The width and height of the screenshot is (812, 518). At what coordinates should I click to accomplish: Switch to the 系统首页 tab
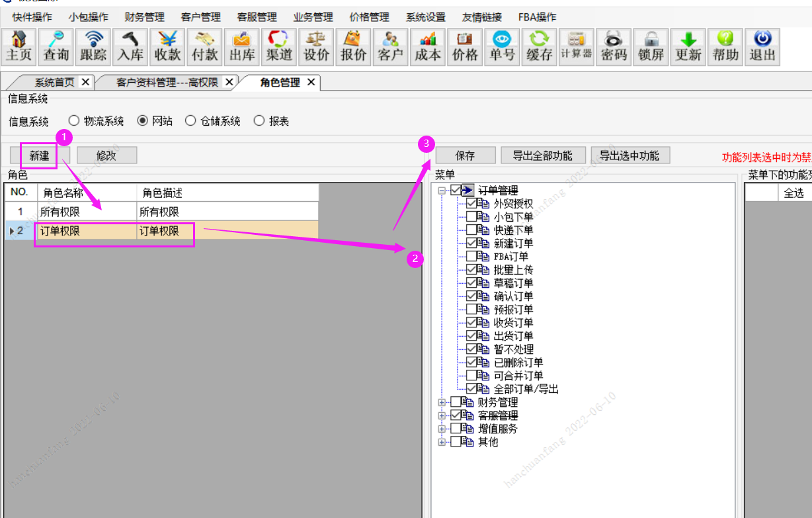[x=54, y=83]
